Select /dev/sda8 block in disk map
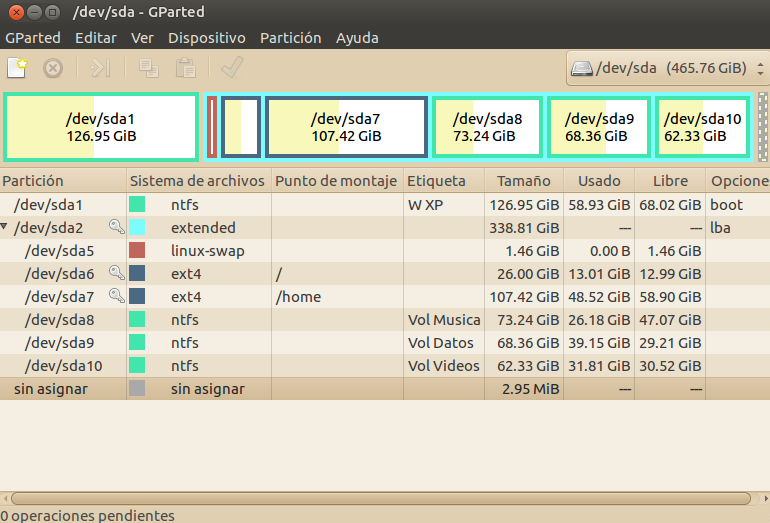Viewport: 770px width, 523px height. 487,127
